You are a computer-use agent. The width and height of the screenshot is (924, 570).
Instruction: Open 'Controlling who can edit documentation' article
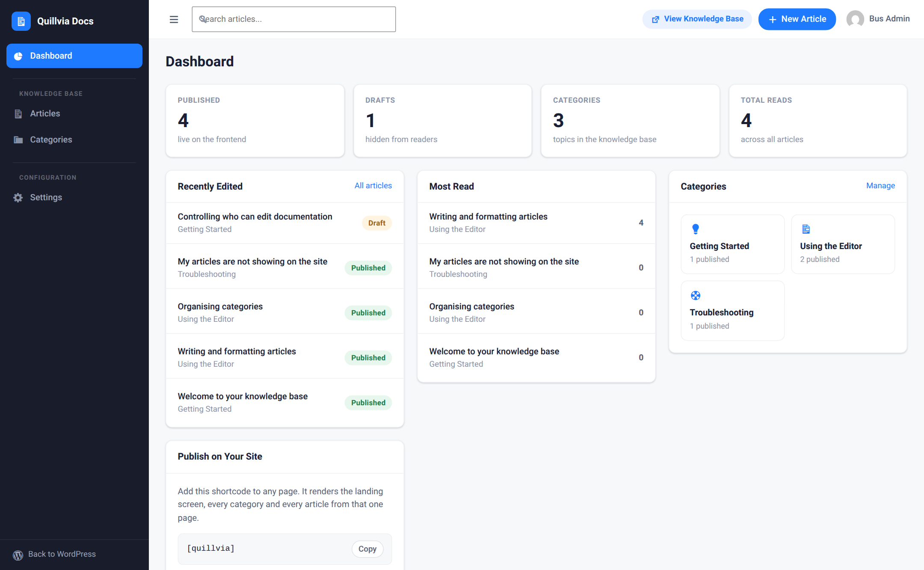(255, 217)
